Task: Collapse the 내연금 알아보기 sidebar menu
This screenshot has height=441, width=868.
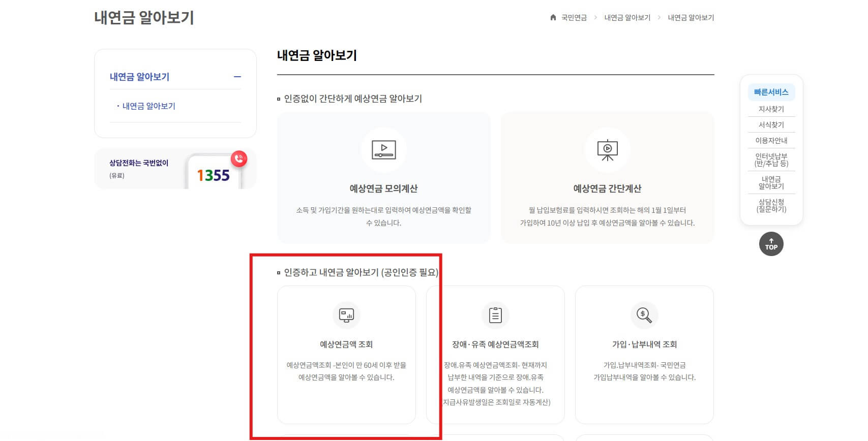Action: tap(237, 77)
